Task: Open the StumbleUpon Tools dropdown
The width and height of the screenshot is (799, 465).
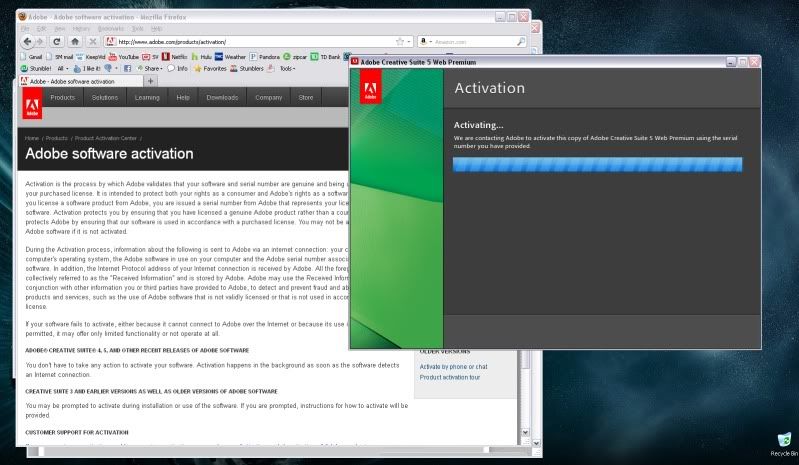Action: [x=288, y=68]
